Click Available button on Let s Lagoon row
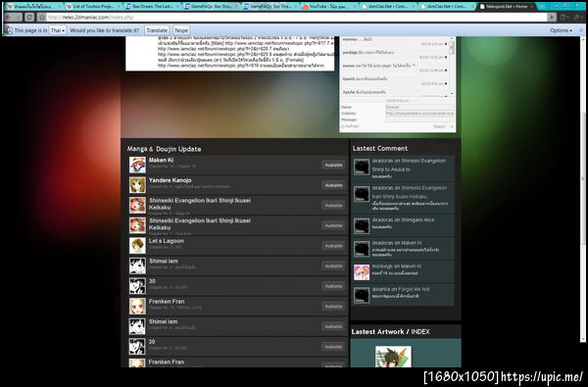Image resolution: width=588 pixels, height=387 pixels. pos(333,246)
